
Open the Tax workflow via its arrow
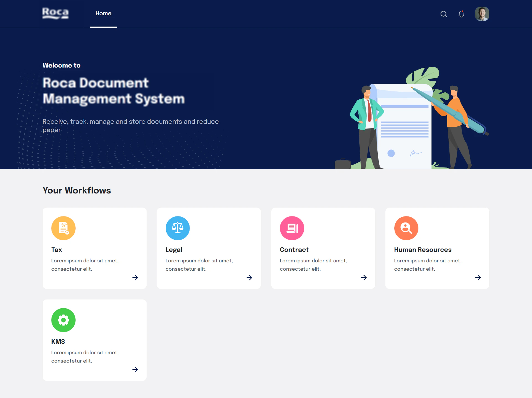[135, 278]
